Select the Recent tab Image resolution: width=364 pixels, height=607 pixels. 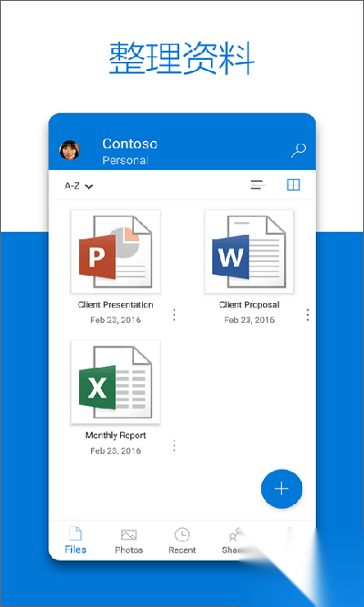pos(182,541)
